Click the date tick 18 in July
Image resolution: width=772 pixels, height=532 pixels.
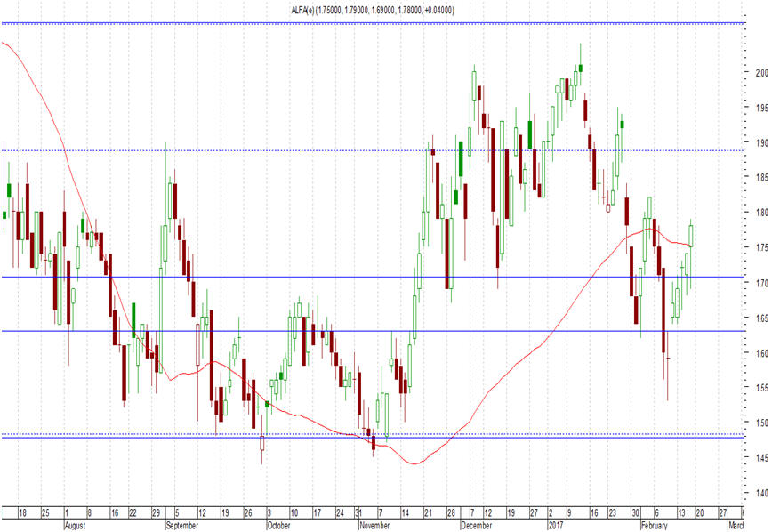point(22,512)
